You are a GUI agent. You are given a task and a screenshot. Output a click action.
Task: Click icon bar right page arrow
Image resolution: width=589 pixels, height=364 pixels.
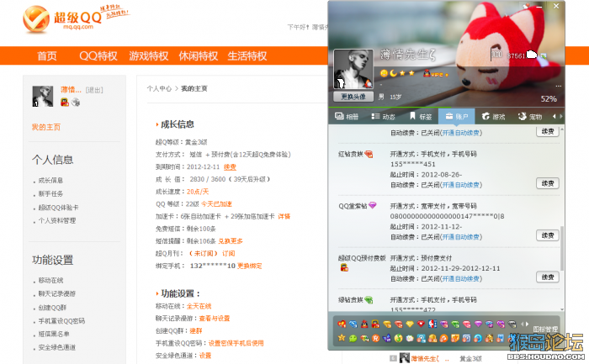click(x=527, y=324)
